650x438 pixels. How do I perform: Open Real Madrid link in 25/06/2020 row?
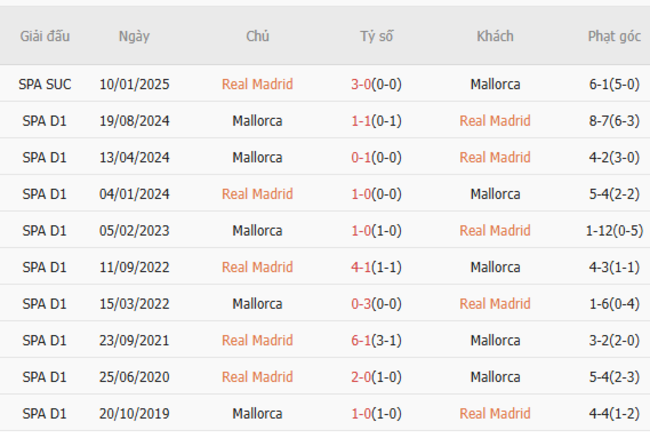click(257, 377)
